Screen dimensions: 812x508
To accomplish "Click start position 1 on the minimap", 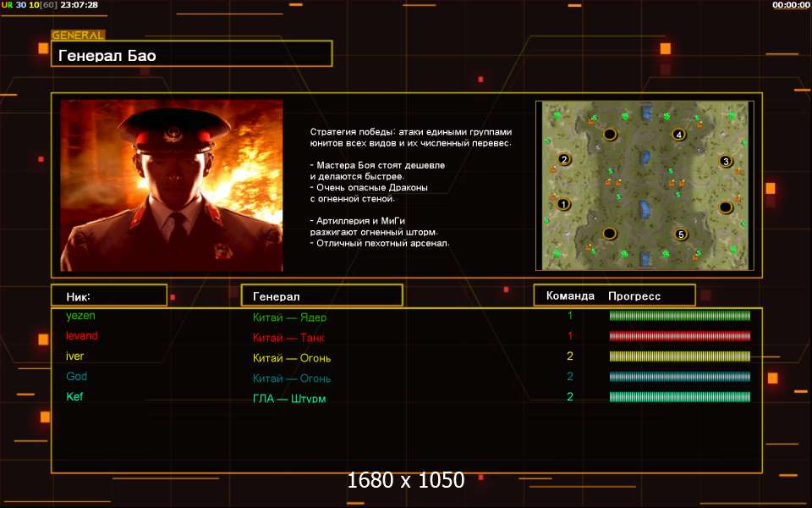I will [563, 204].
